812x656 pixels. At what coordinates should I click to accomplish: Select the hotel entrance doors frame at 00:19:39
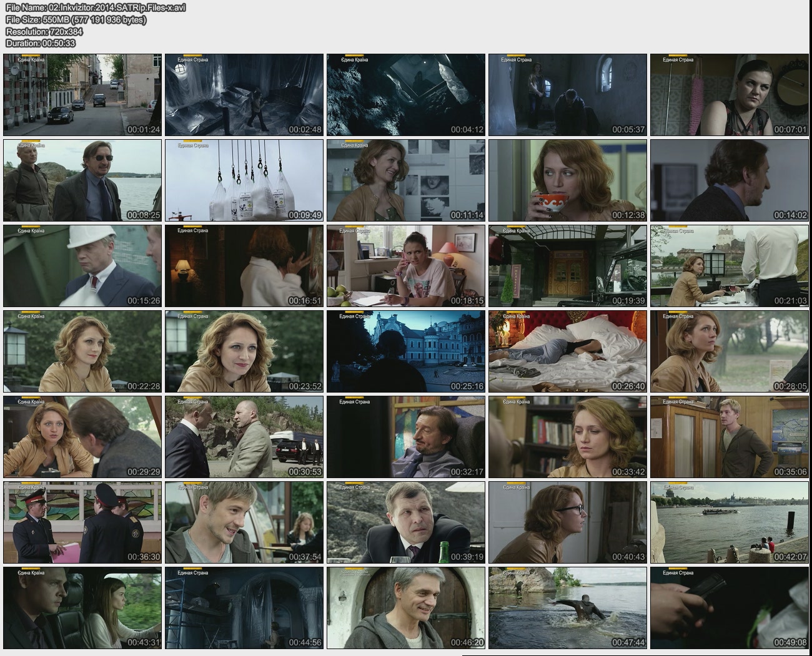click(x=567, y=266)
